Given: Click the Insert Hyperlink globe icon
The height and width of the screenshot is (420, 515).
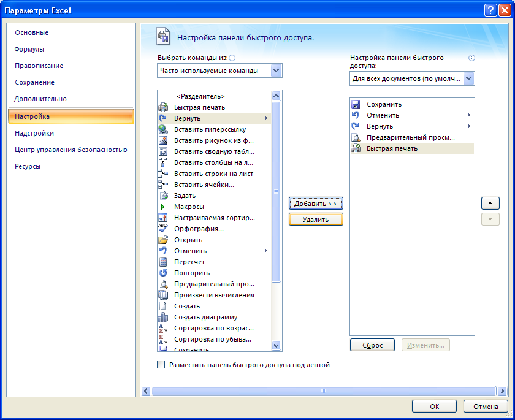Looking at the screenshot, I should pyautogui.click(x=163, y=129).
